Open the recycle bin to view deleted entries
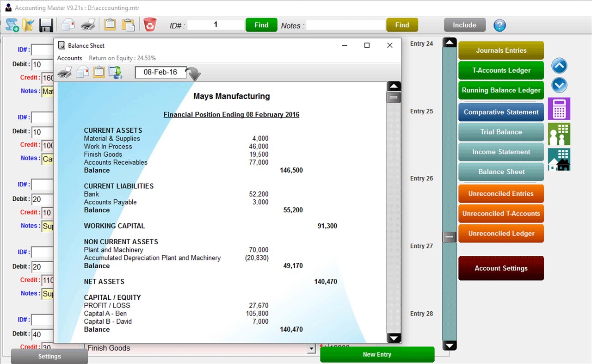592x364 pixels. point(149,25)
